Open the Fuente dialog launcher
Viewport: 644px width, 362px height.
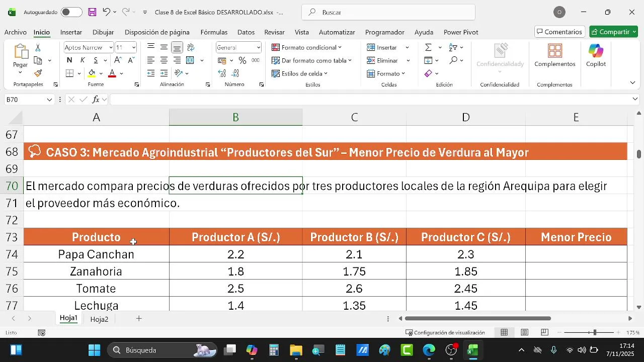pos(137,85)
